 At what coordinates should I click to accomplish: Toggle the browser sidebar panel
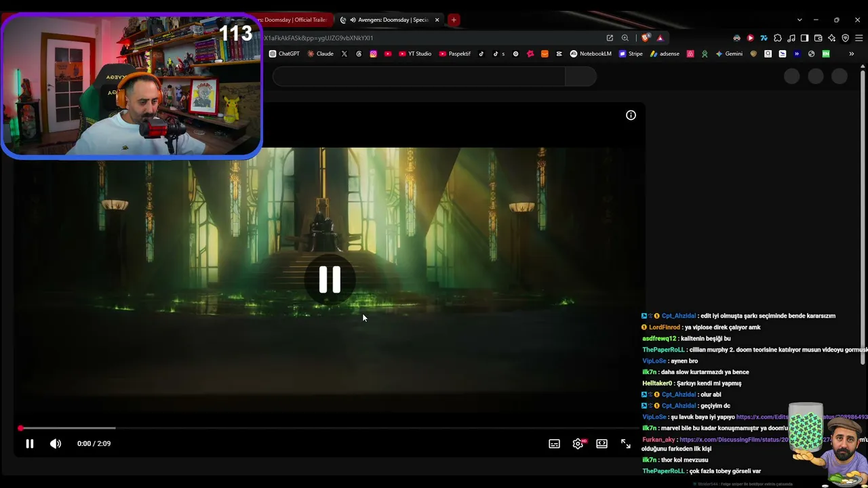(804, 38)
